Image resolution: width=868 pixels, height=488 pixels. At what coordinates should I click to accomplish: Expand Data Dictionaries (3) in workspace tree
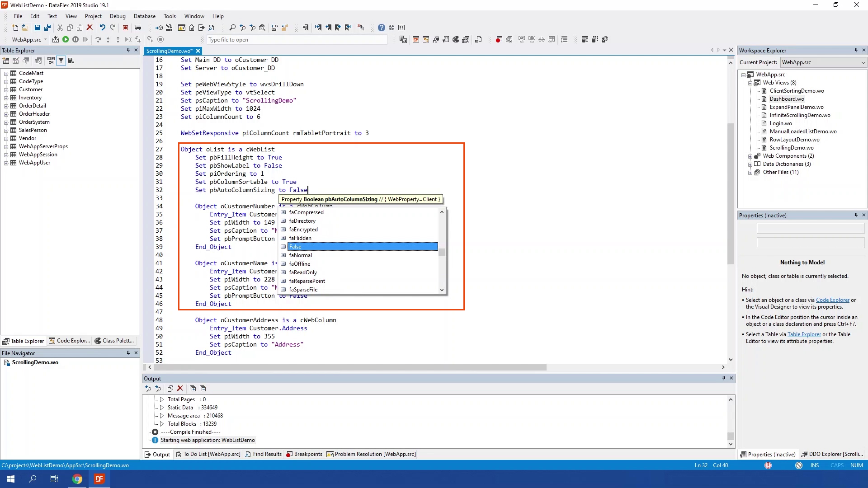point(750,164)
